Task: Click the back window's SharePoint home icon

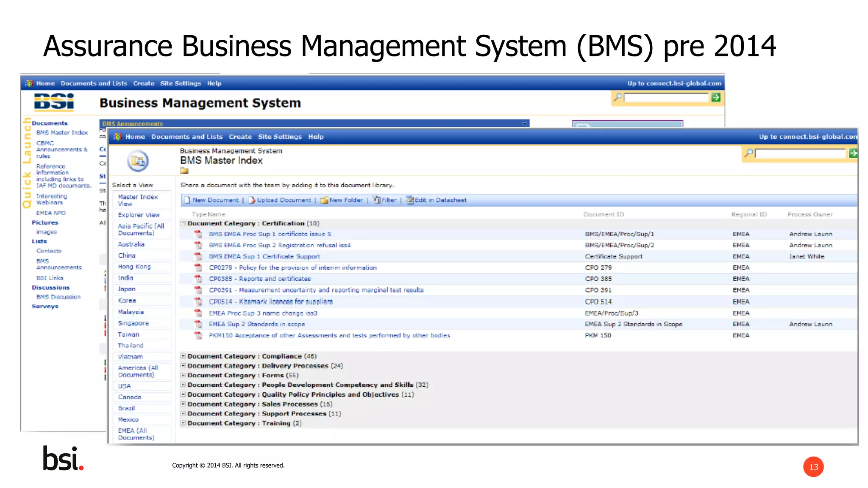Action: tap(29, 83)
